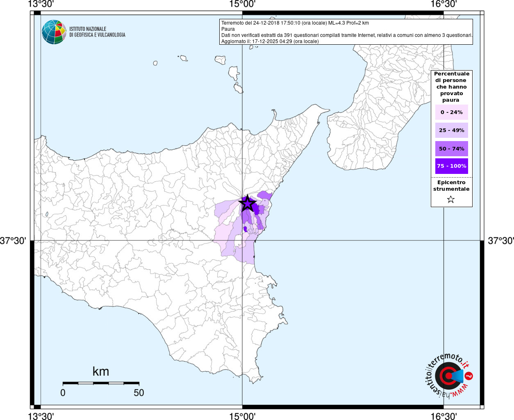
Task: Click the red question mark circle icon
Action: [469, 376]
